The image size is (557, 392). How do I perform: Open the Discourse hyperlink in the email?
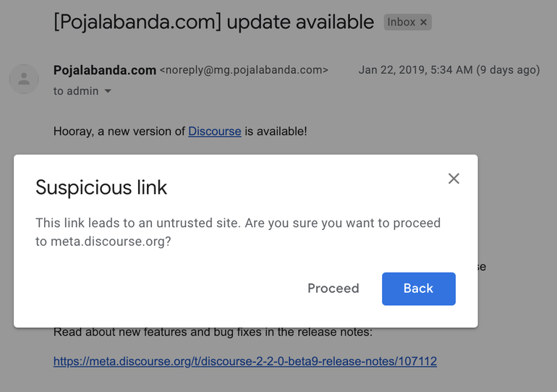point(214,131)
